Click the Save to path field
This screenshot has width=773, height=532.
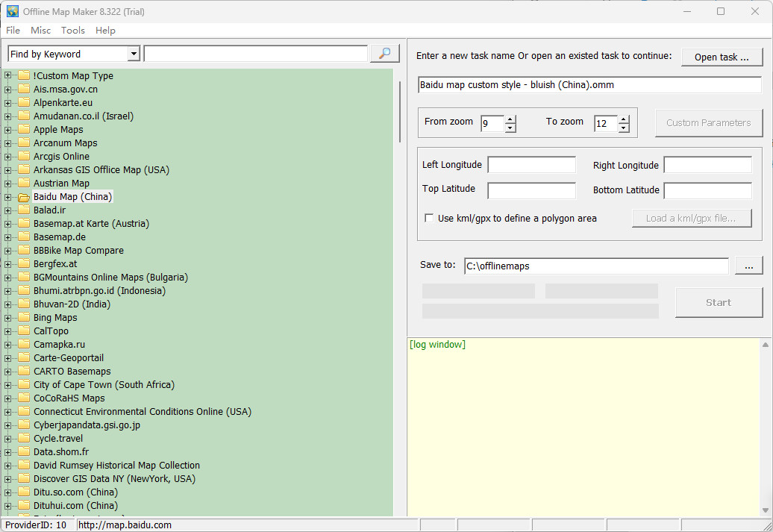click(x=596, y=266)
